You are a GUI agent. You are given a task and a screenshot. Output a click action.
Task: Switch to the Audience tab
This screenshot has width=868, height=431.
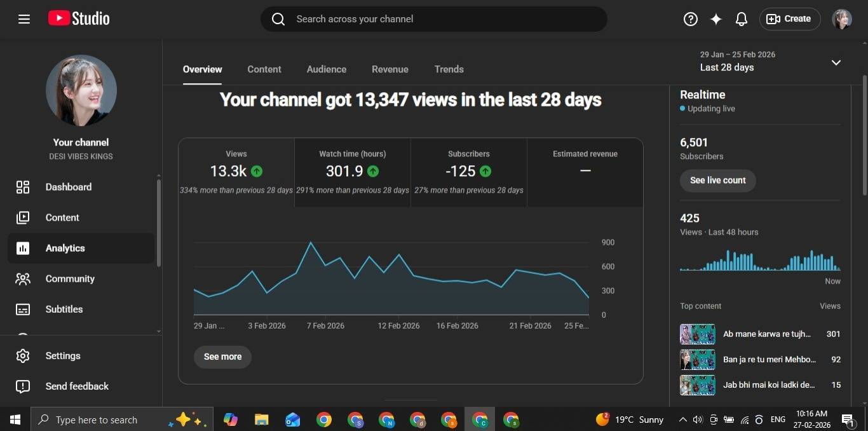point(327,69)
